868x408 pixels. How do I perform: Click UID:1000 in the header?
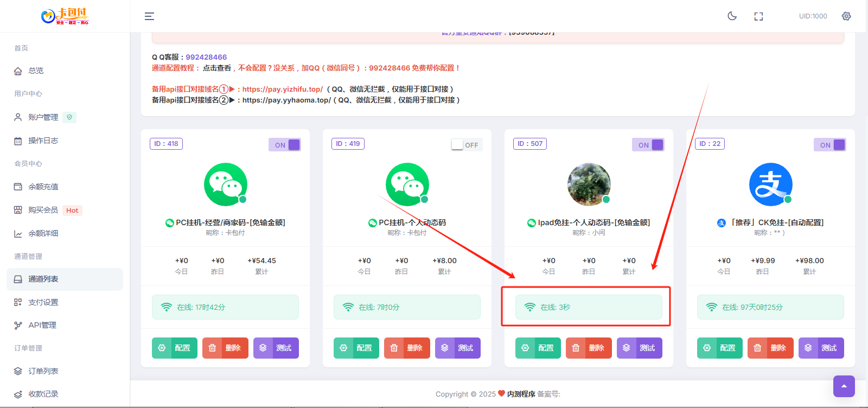click(813, 16)
